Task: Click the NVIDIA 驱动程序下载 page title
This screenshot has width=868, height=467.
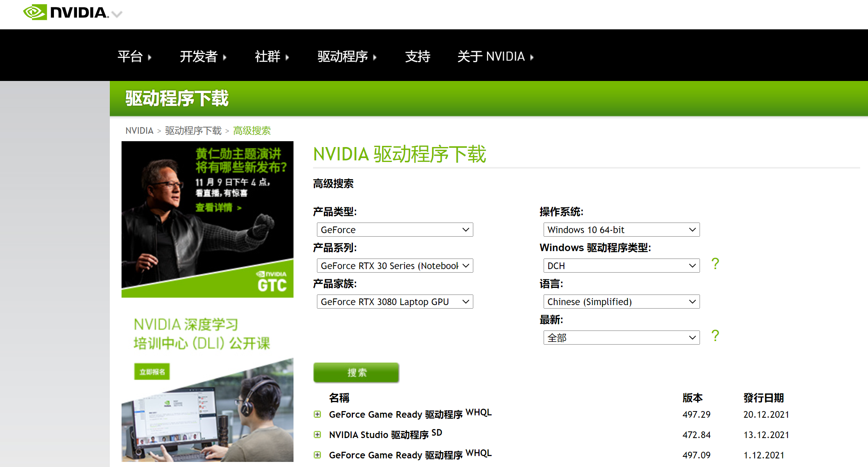Action: [x=399, y=154]
